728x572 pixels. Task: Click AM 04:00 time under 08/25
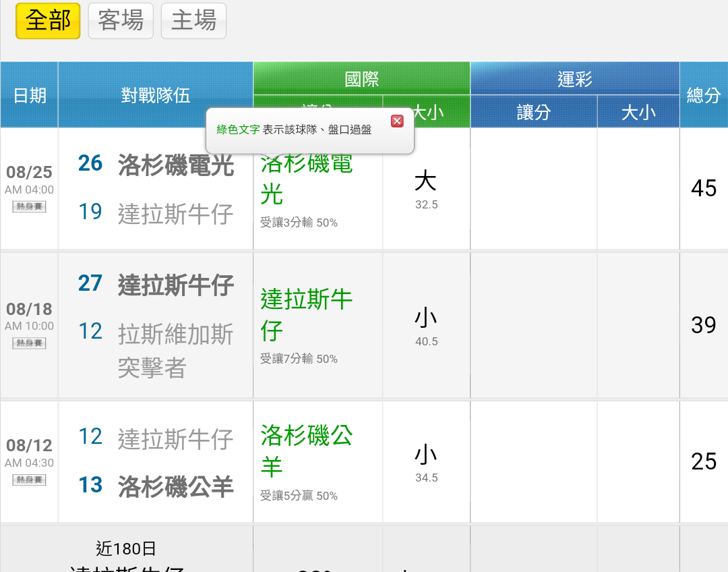[29, 190]
